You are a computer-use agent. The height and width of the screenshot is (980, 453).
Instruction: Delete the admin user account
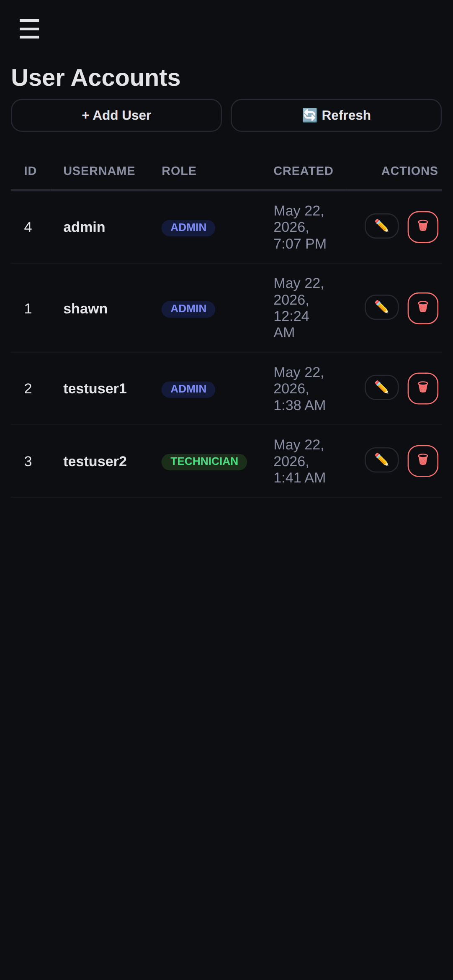coord(423,227)
